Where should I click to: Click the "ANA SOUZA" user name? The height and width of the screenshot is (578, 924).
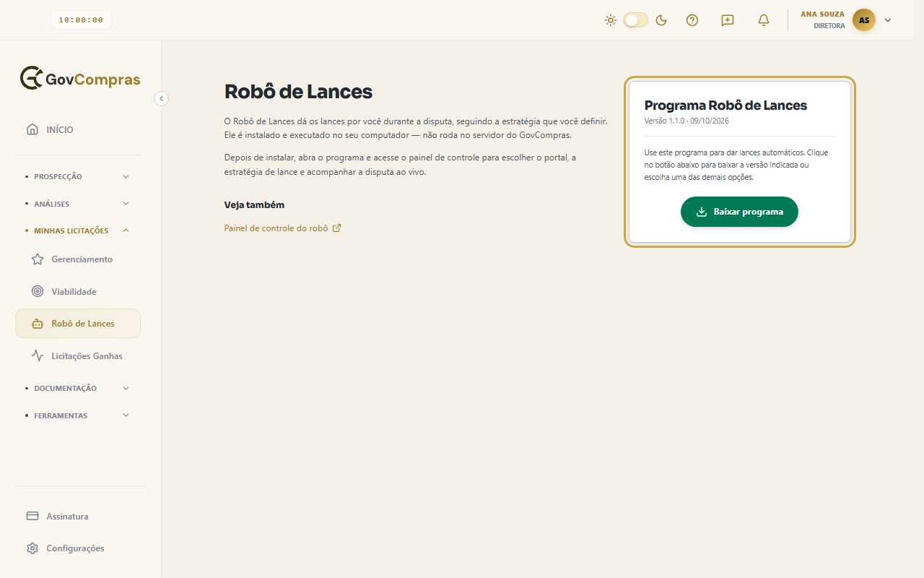[822, 14]
